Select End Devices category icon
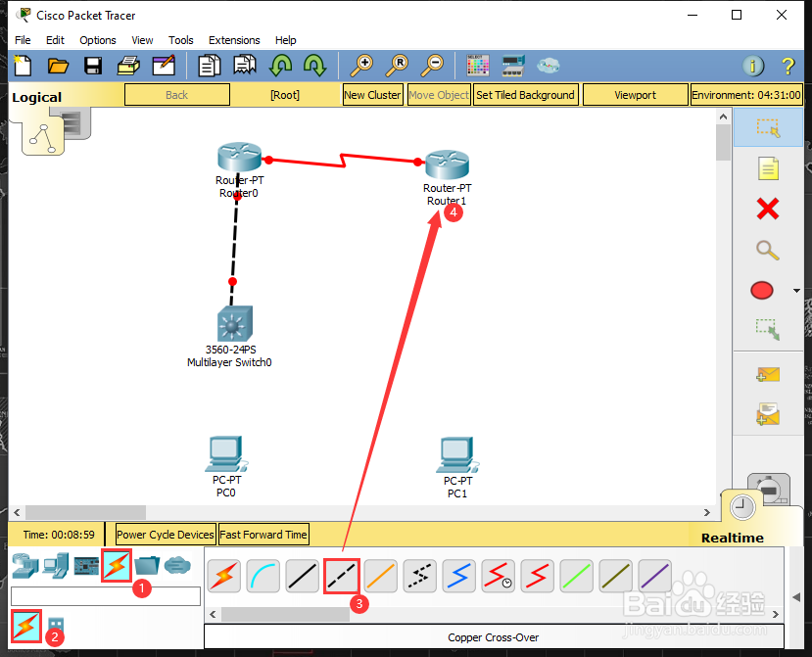This screenshot has width=812, height=657. [56, 566]
